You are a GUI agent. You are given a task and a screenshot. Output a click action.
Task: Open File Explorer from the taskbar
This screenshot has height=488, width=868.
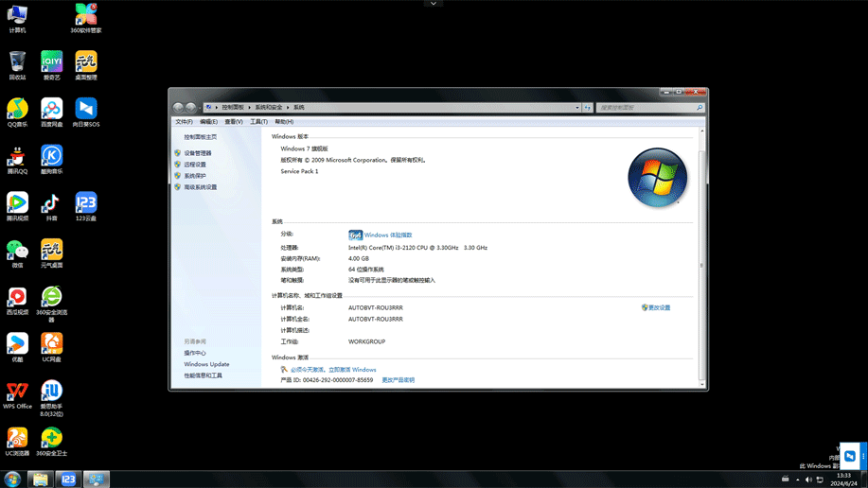(40, 479)
